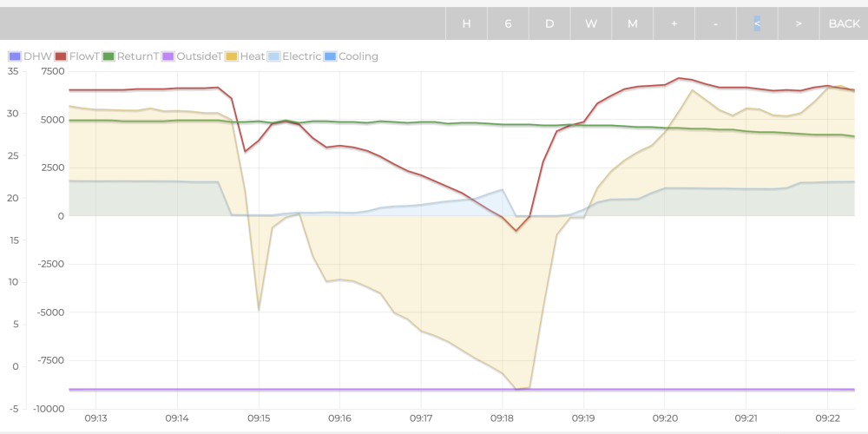Click the Cooling legend color box
This screenshot has height=434, width=868.
[330, 56]
